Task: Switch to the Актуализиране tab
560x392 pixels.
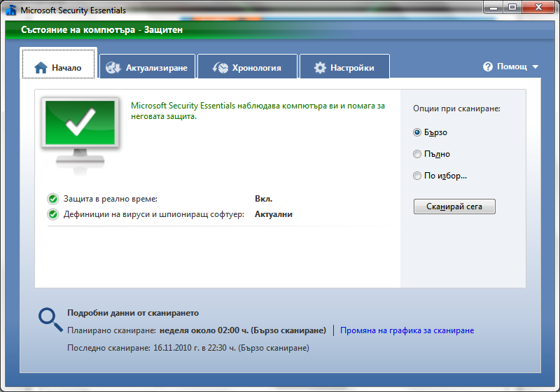Action: pyautogui.click(x=148, y=68)
